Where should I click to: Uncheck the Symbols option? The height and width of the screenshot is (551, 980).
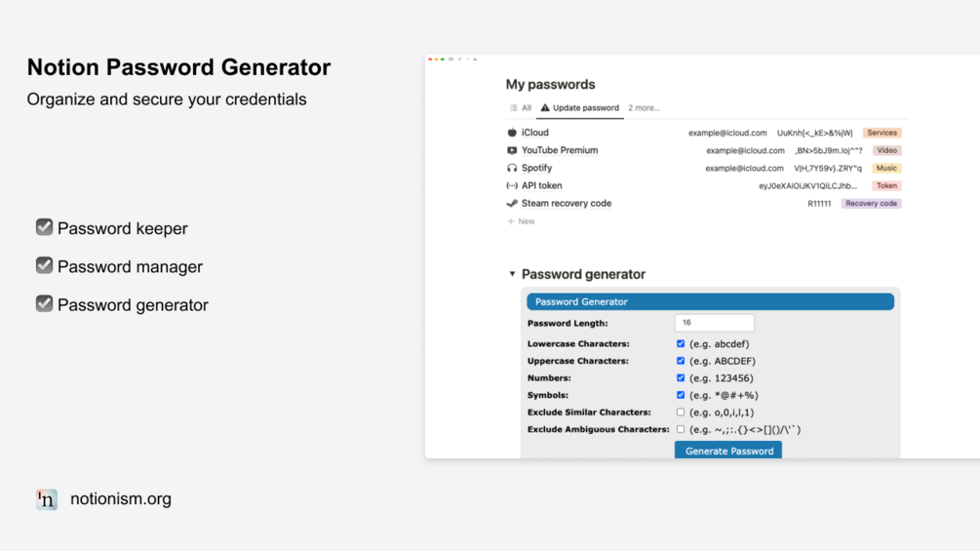pyautogui.click(x=681, y=395)
